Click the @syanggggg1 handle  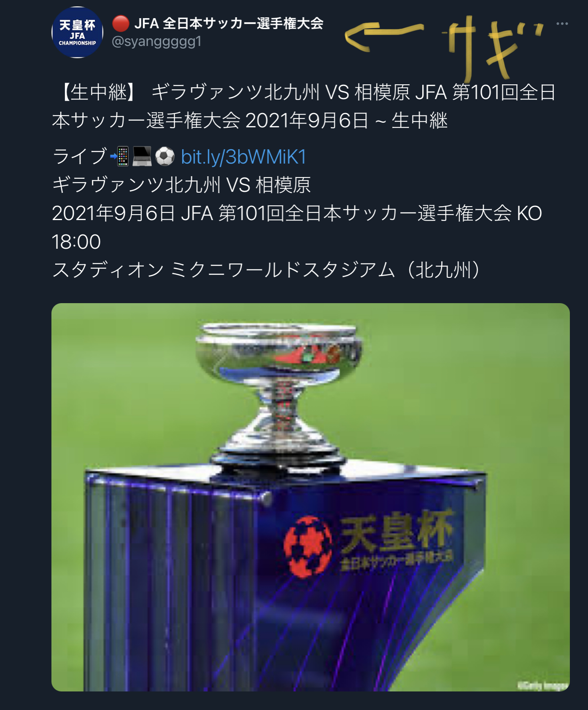(x=156, y=42)
